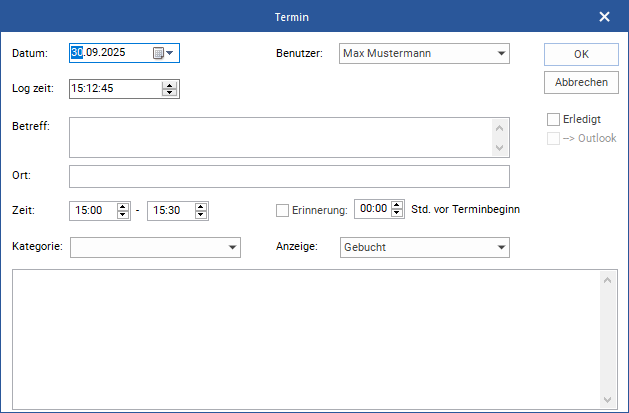This screenshot has width=629, height=413.
Task: Increase the Log zeit value with up arrow
Action: pos(170,85)
